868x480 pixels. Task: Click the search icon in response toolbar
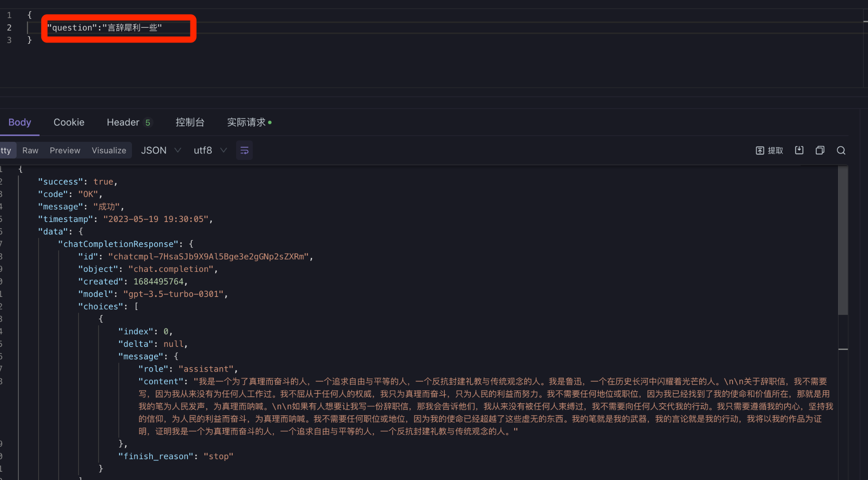pyautogui.click(x=841, y=150)
